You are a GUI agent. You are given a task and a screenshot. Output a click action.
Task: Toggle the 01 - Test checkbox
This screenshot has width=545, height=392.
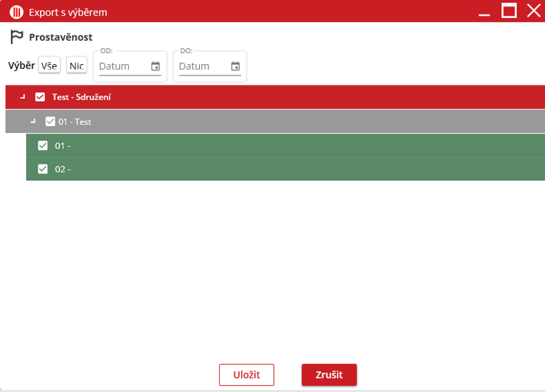click(x=50, y=122)
